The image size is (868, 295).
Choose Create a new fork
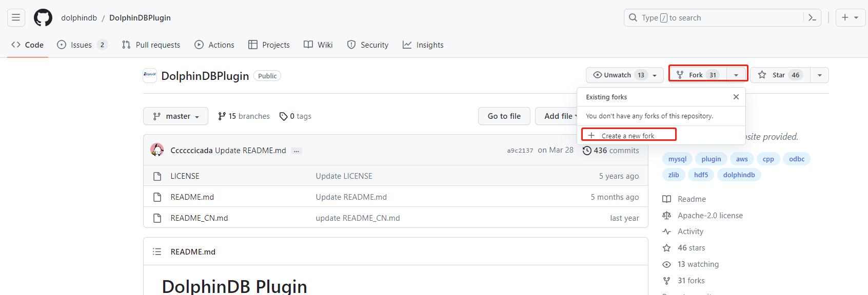coord(628,135)
